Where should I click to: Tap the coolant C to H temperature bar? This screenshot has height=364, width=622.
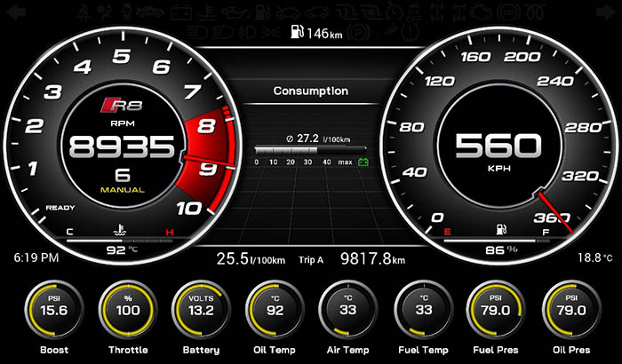point(120,241)
